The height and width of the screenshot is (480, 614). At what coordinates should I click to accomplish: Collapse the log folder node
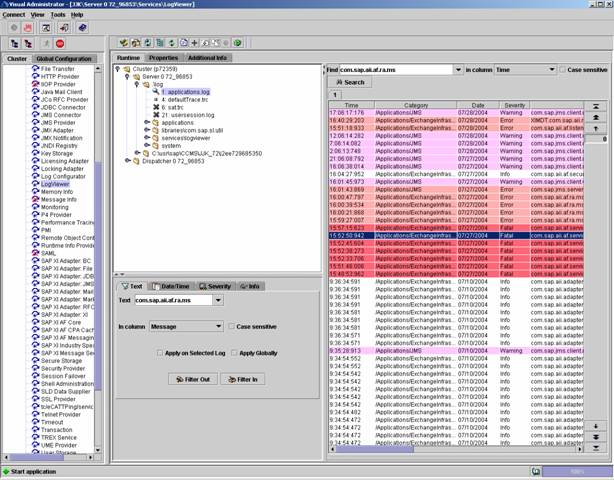(137, 84)
